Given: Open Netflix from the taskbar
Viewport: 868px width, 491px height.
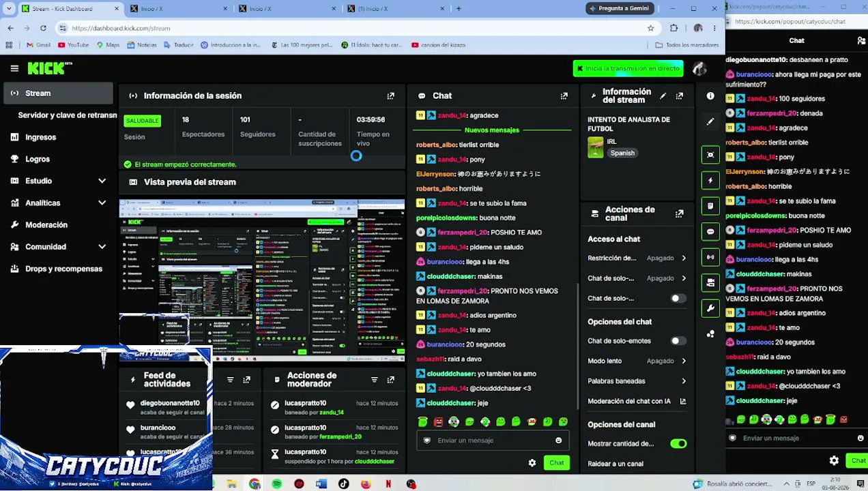Looking at the screenshot, I should [388, 484].
